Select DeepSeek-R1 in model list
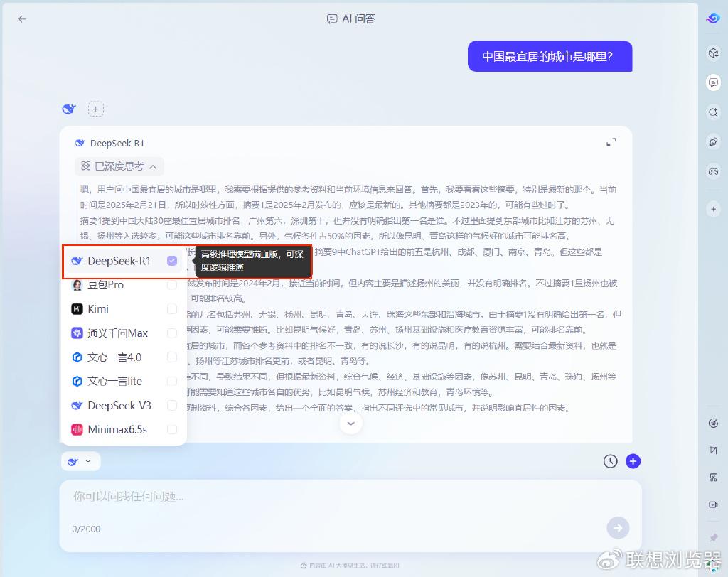Viewport: 728px width, 577px height. pyautogui.click(x=124, y=261)
